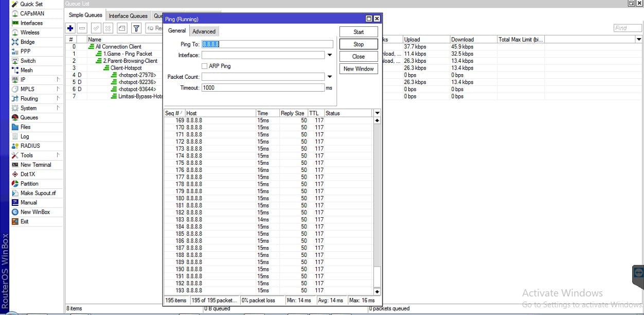The image size is (644, 315).
Task: Open the Manual sidebar icon
Action: point(15,203)
